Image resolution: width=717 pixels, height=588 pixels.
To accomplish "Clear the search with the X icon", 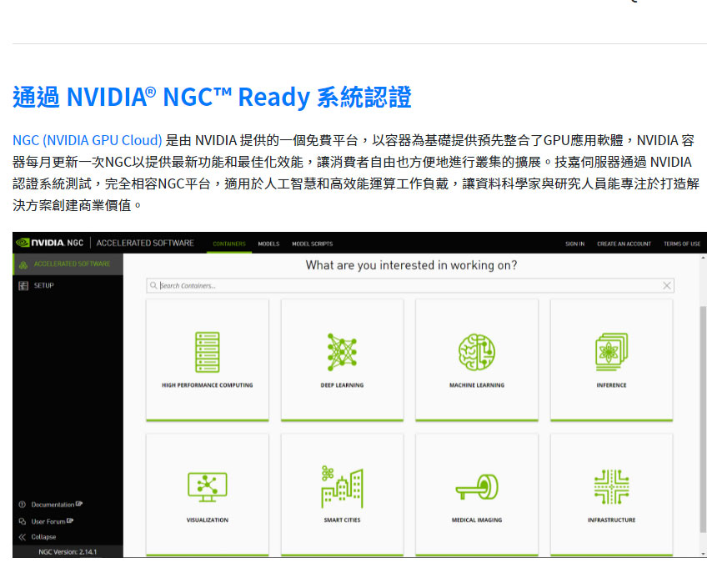I will coord(667,285).
